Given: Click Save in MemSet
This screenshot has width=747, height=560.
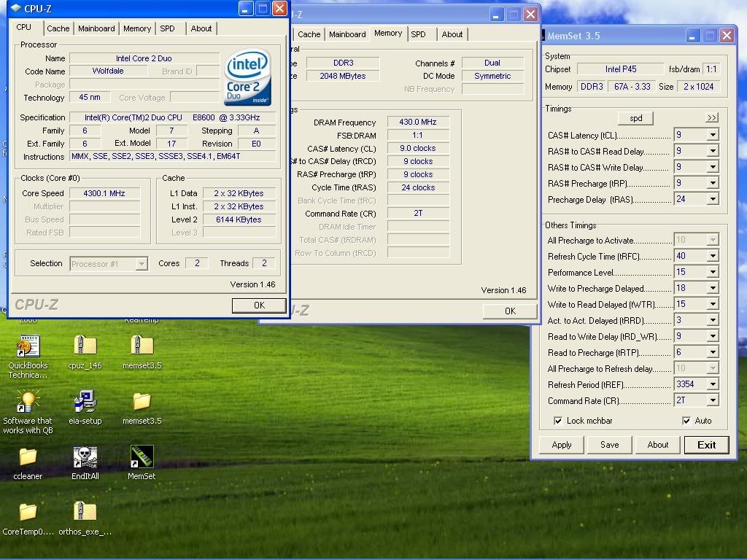Looking at the screenshot, I should pos(610,445).
